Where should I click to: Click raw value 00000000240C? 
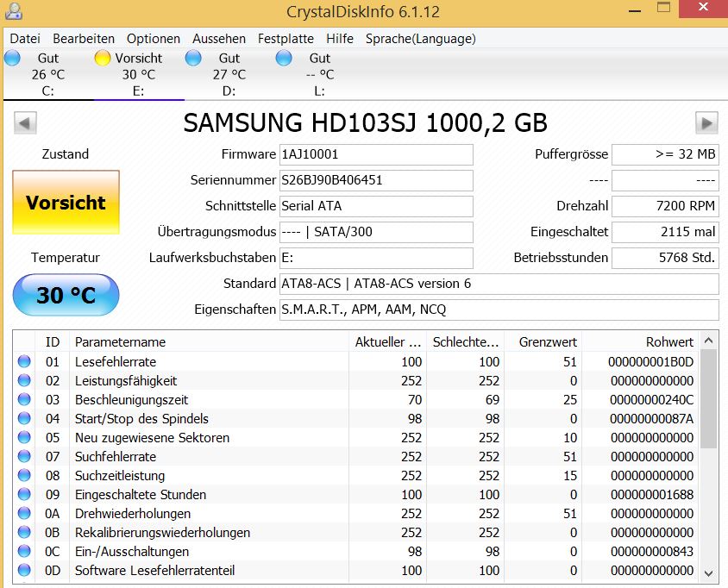(x=652, y=399)
